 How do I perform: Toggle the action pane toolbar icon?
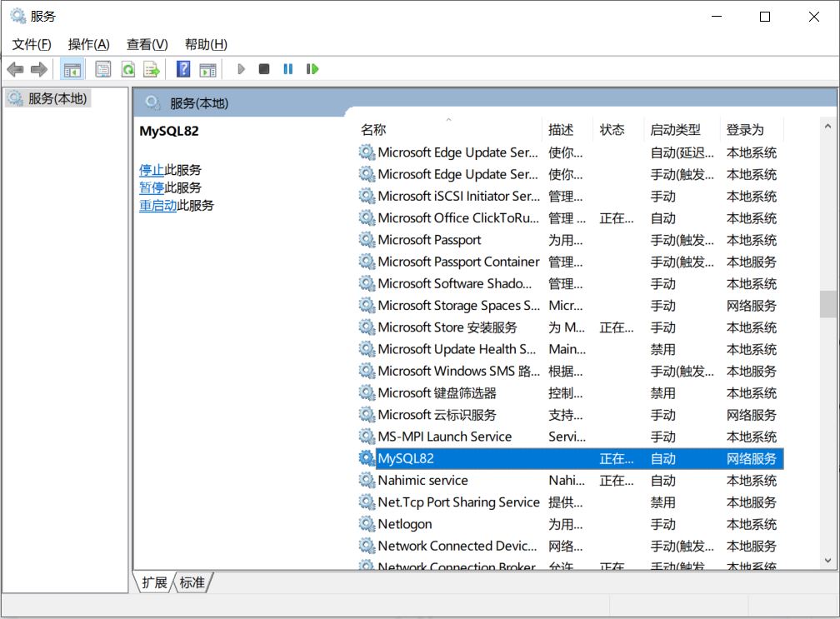(x=207, y=69)
